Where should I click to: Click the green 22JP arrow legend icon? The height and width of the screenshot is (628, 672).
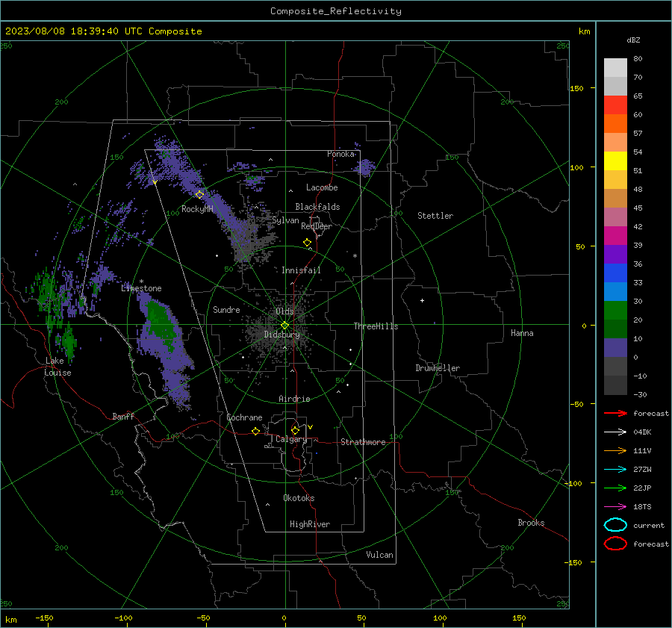[x=615, y=488]
